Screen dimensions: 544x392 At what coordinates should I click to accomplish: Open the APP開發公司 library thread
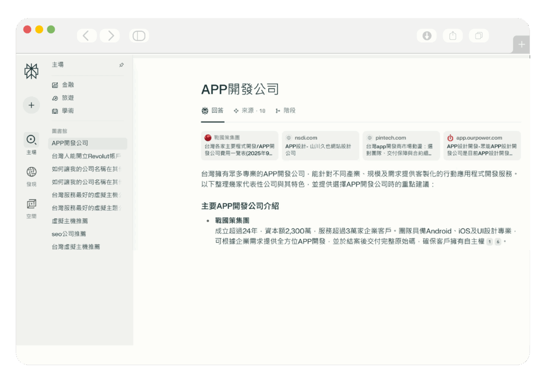point(88,143)
